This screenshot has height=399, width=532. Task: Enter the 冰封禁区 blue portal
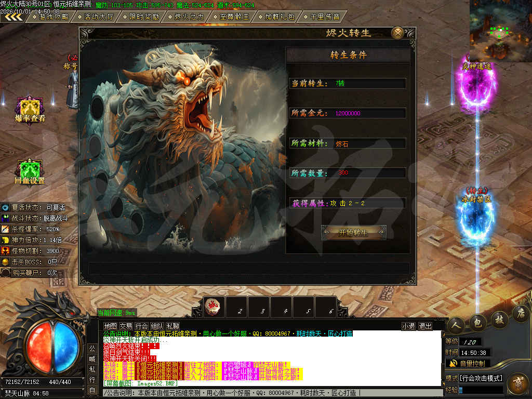tap(476, 219)
